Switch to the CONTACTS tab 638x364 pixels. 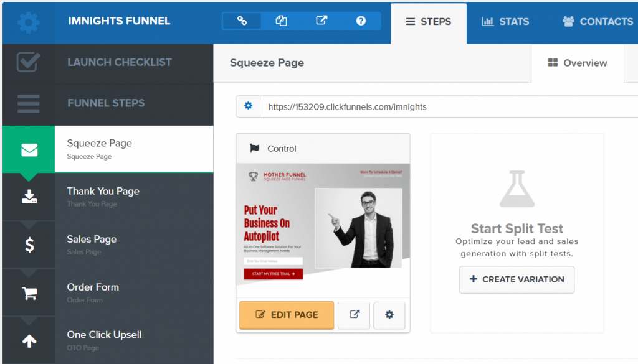598,22
